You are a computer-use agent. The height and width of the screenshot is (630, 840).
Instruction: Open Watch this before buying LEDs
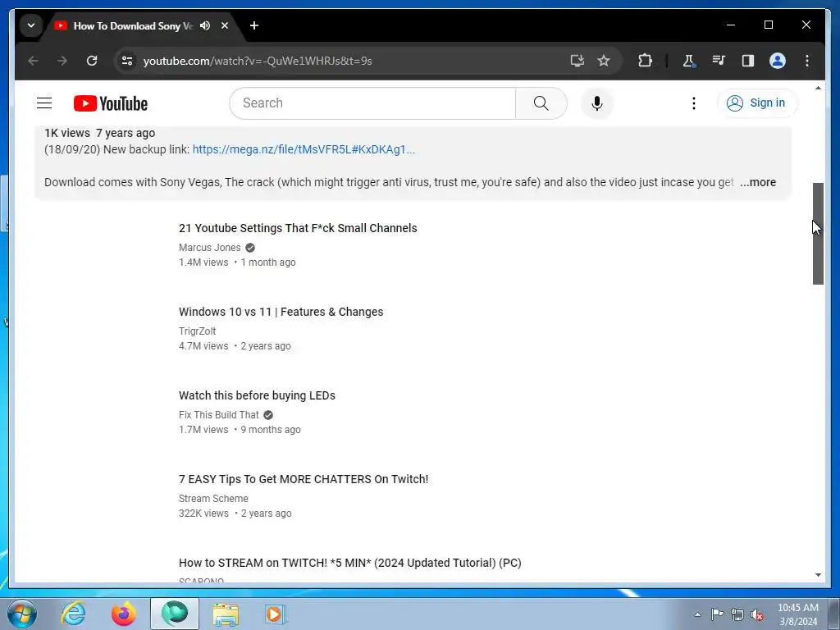[x=257, y=395]
